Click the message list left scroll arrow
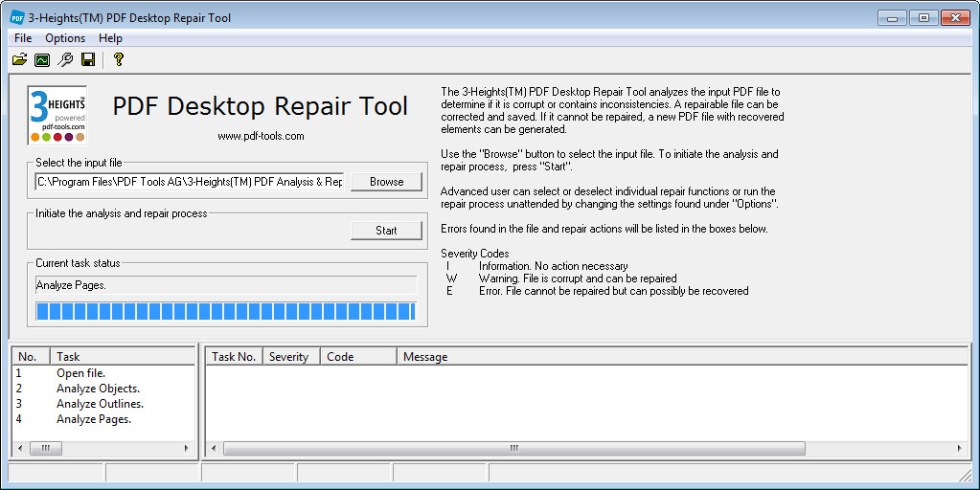This screenshot has width=980, height=490. pos(214,448)
